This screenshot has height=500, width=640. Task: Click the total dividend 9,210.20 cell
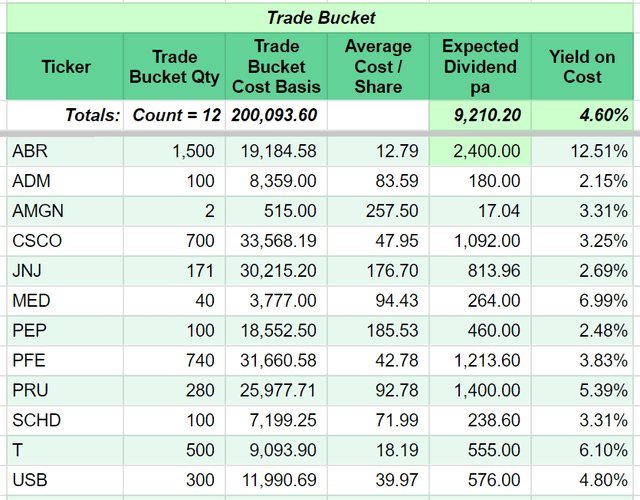click(480, 115)
